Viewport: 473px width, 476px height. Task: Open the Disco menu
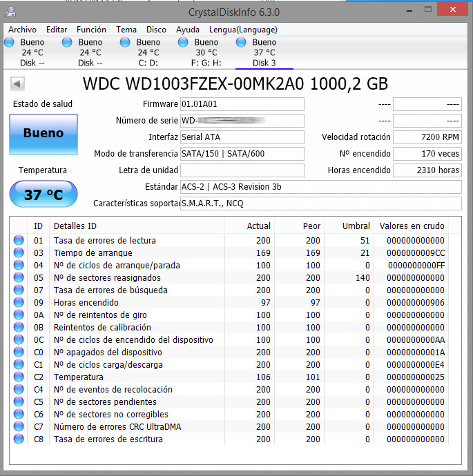[x=156, y=30]
